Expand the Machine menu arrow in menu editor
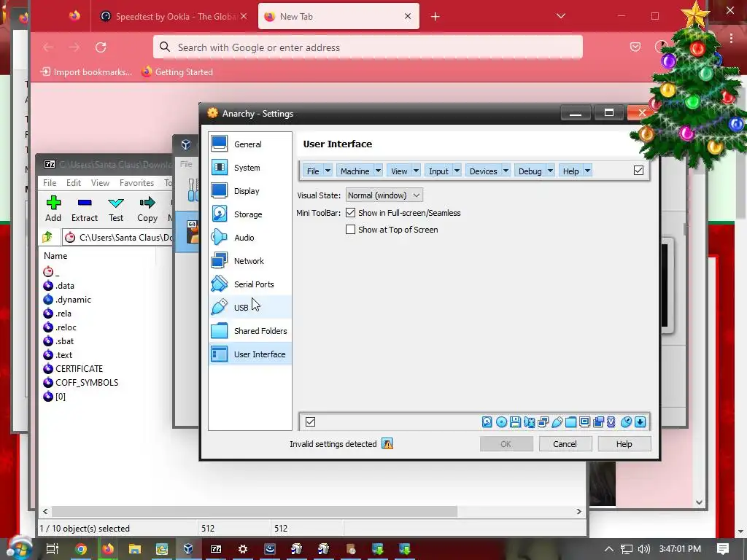The image size is (747, 560). pyautogui.click(x=378, y=171)
